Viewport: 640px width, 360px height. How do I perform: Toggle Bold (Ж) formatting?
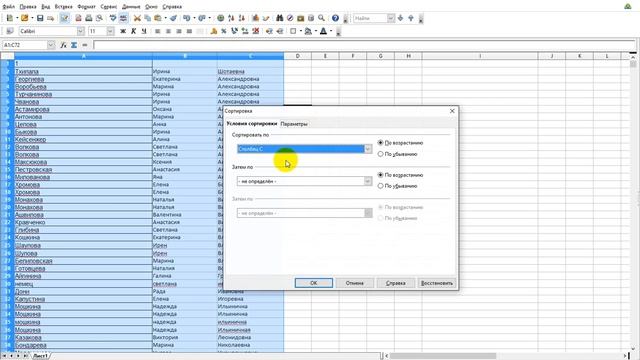click(x=123, y=31)
